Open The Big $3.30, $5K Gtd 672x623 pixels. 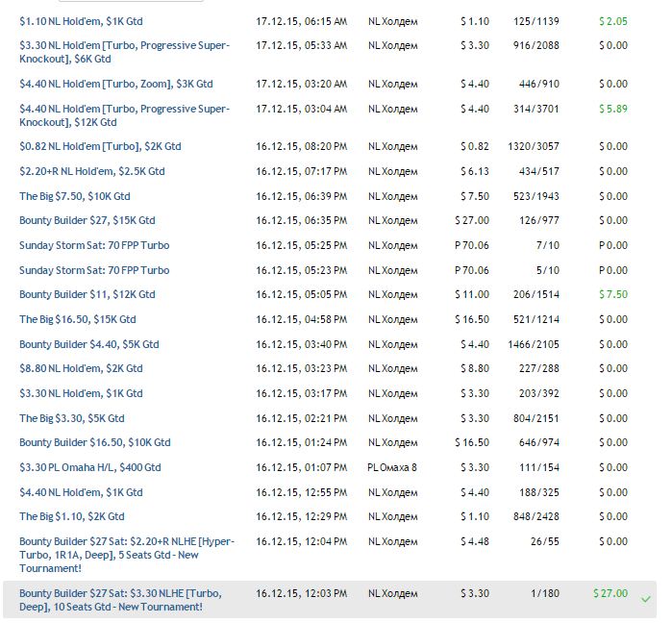72,419
